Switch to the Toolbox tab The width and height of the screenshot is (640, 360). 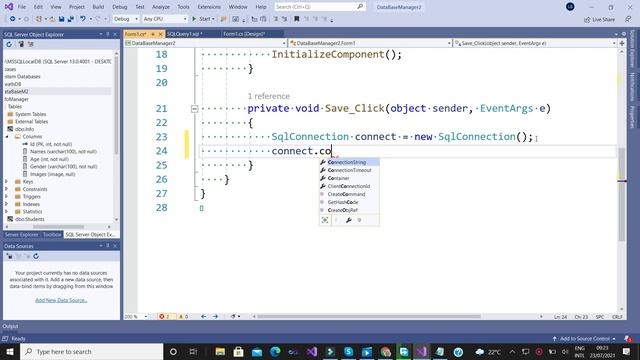[x=52, y=235]
